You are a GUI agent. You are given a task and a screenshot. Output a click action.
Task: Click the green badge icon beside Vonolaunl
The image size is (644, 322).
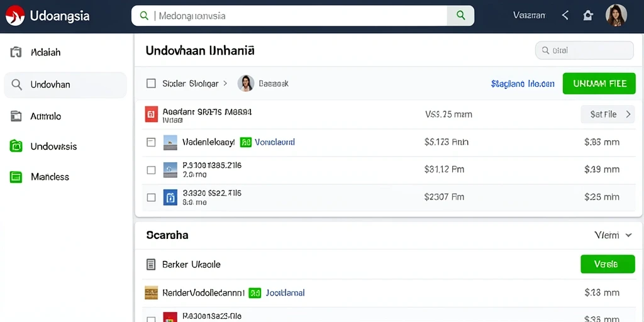pos(246,143)
